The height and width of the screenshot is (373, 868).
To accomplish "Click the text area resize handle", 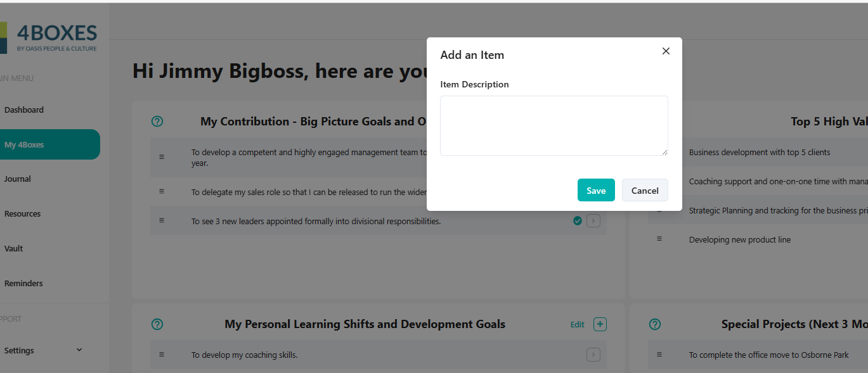I will tap(664, 152).
